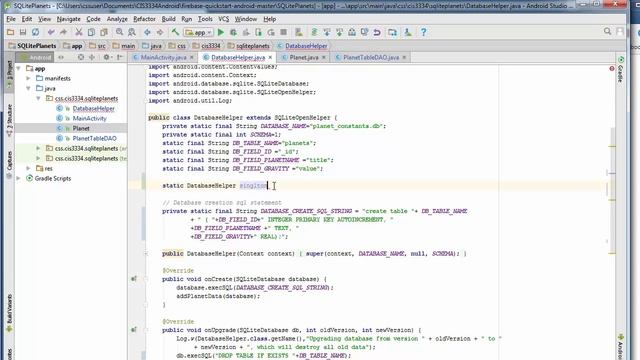Switch to the MainActivity.java editor tab
This screenshot has height=360, width=640.
[x=163, y=58]
